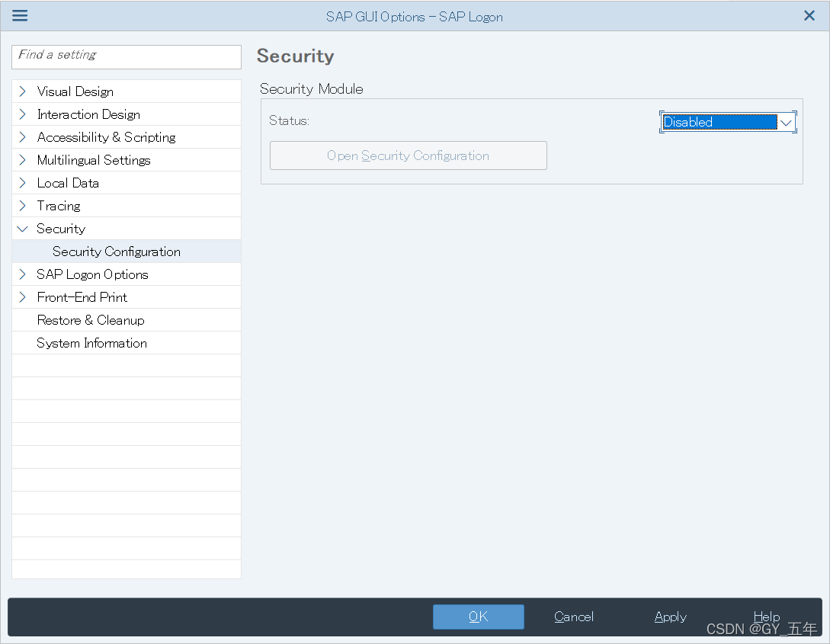Select Accessibility & Scripting item

pos(107,137)
